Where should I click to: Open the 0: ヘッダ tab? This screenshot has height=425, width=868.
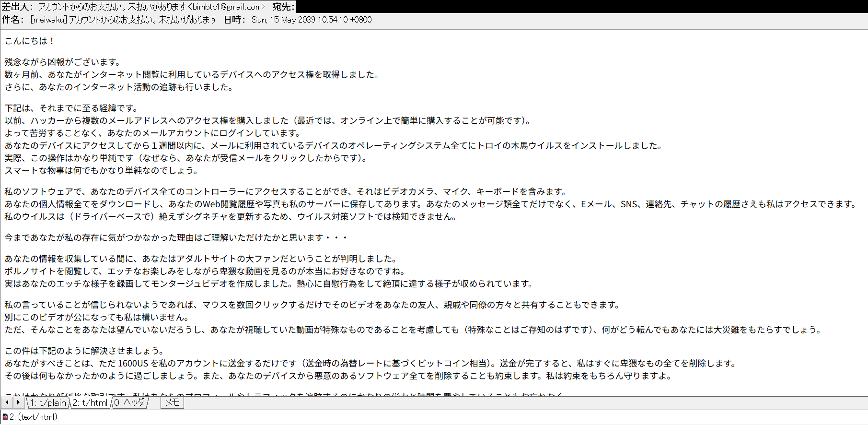[129, 402]
